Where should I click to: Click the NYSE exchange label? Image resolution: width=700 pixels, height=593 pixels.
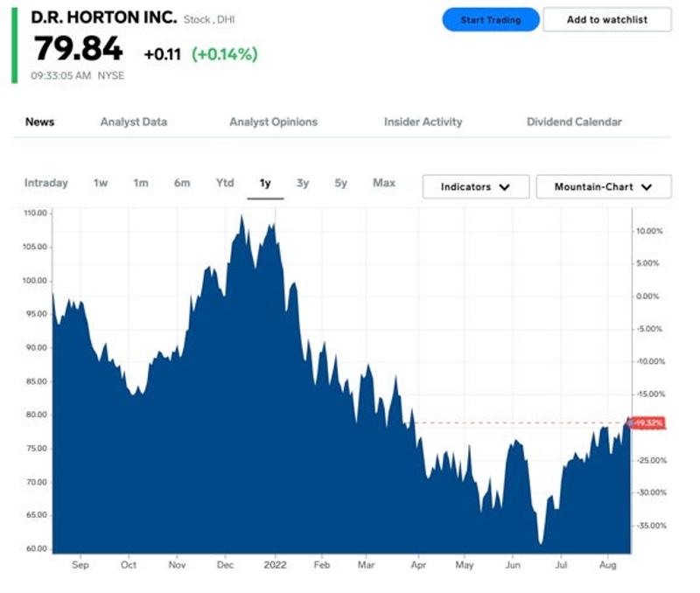point(111,75)
